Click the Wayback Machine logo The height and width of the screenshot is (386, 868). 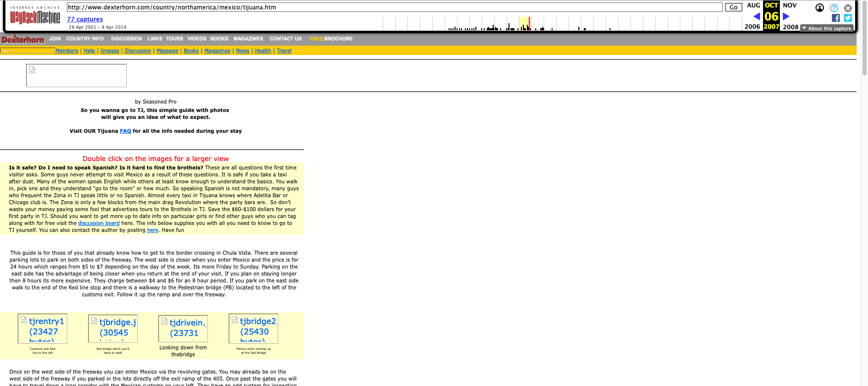(x=35, y=17)
